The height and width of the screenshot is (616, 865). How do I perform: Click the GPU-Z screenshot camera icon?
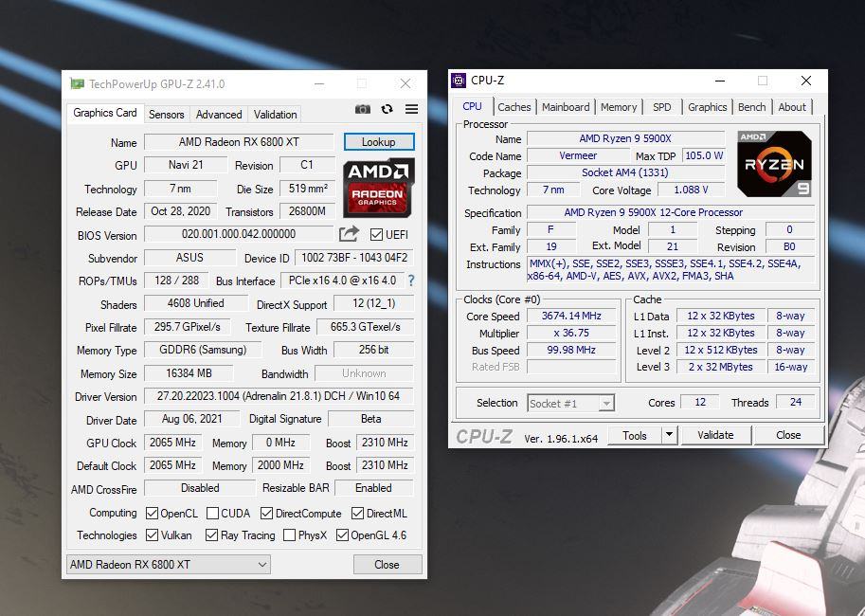(x=363, y=109)
